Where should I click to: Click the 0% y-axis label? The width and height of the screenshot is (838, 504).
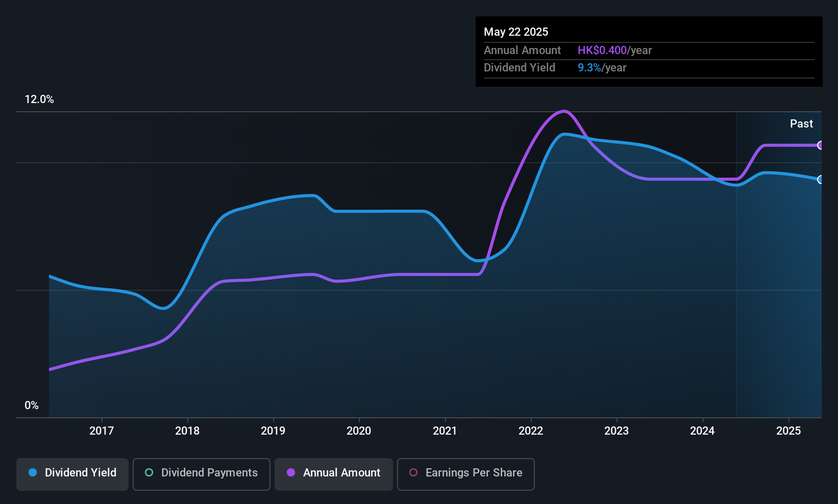tap(32, 406)
